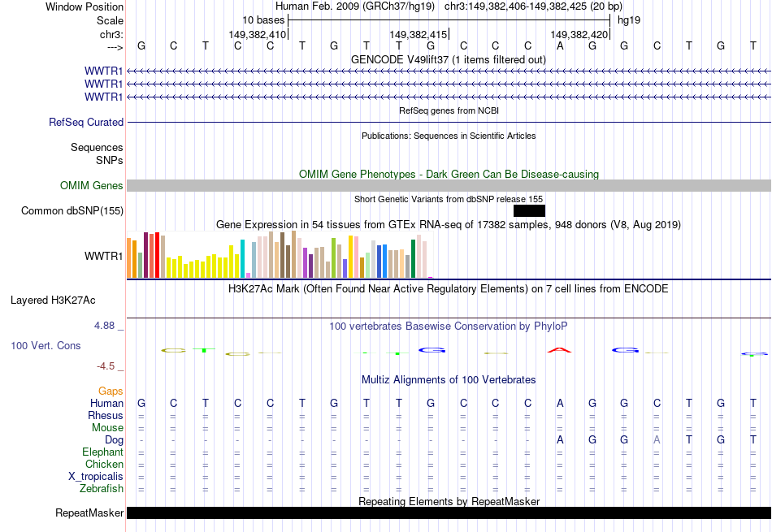This screenshot has width=772, height=532.
Task: Click the 100 Vert. Cons label
Action: pos(46,345)
